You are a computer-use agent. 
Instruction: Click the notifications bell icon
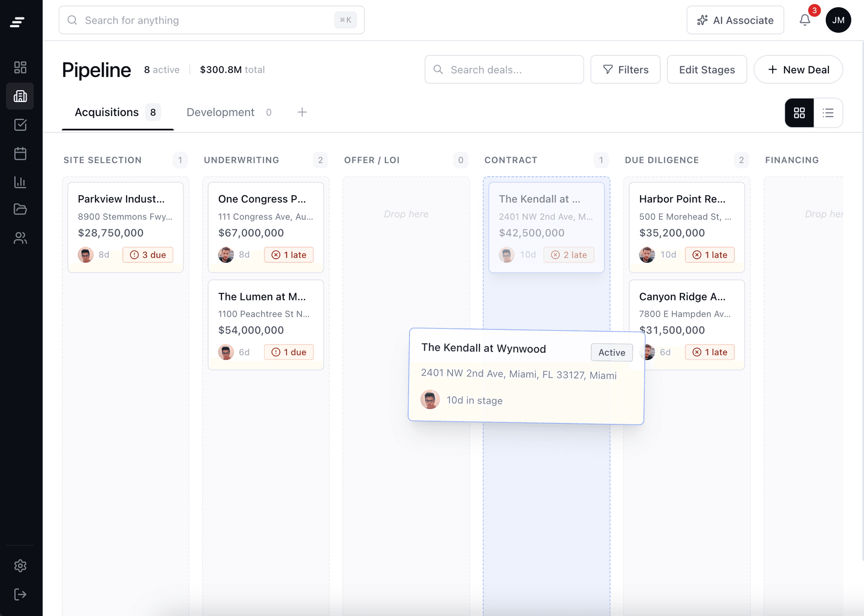(805, 20)
